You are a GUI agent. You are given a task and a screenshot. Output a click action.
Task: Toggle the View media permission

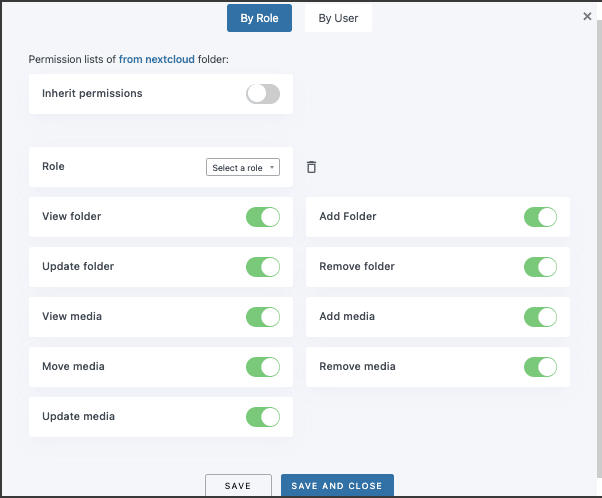263,317
